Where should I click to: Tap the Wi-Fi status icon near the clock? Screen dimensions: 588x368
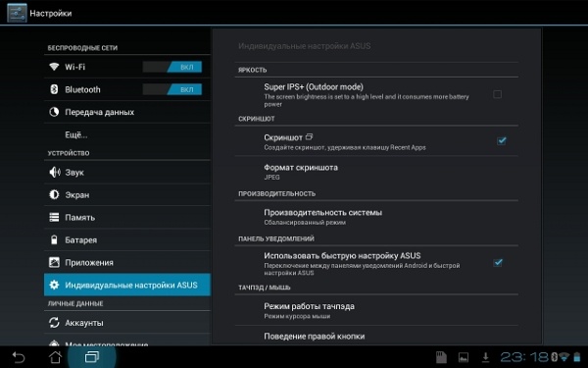click(564, 357)
